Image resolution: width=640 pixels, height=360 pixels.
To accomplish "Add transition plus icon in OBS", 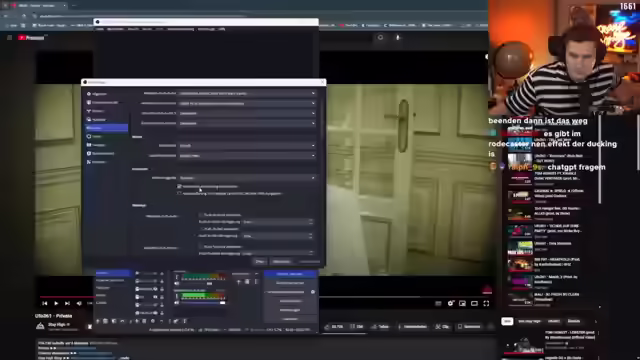I will coord(239,282).
